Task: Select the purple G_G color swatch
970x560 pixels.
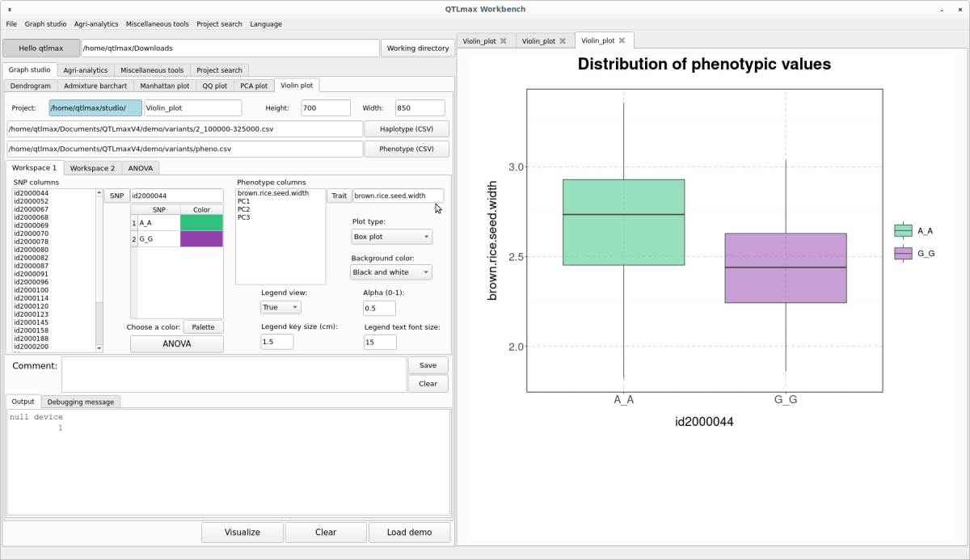Action: tap(201, 239)
